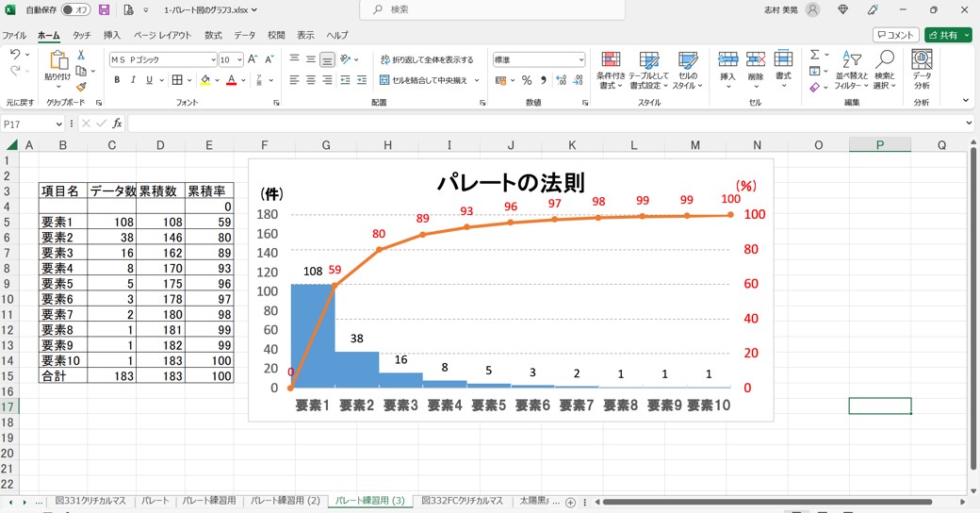Click the AutoSum sigma icon

[815, 55]
